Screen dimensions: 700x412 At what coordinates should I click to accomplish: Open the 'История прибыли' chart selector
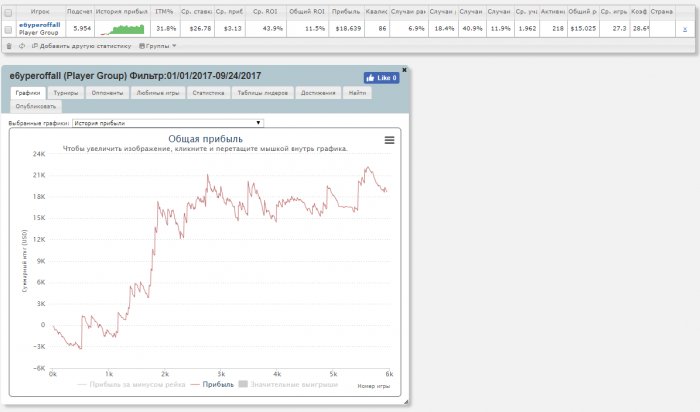(x=167, y=123)
